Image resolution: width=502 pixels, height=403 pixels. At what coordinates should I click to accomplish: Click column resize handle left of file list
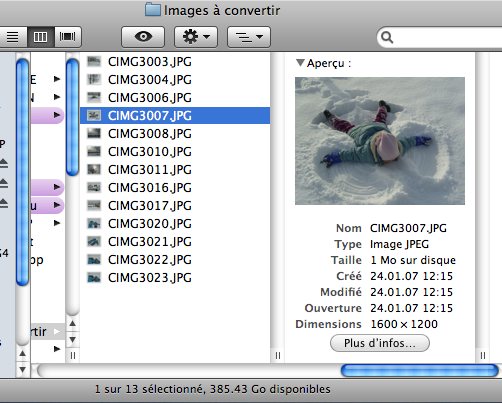[x=73, y=356]
